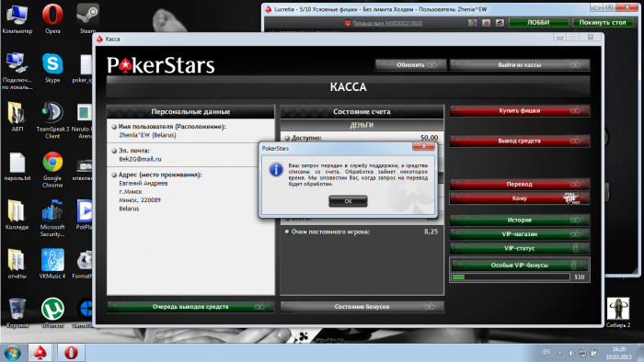Open Steam desktop shortcut

[87, 19]
